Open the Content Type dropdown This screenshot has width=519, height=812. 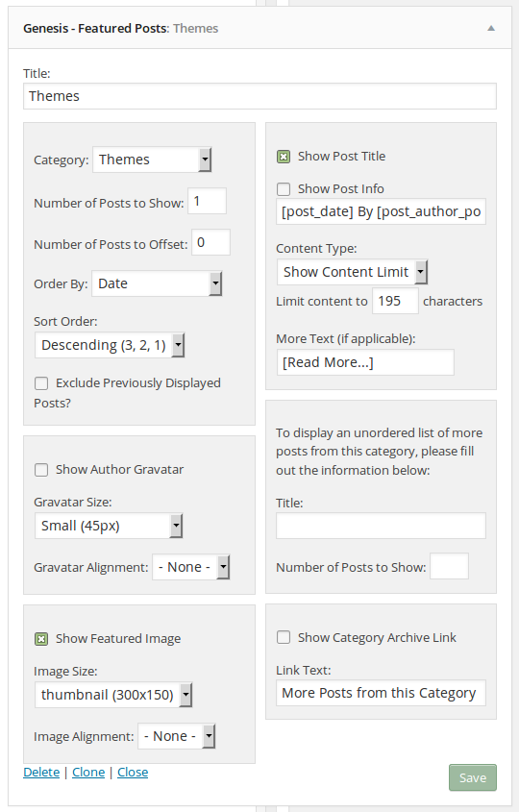pyautogui.click(x=352, y=272)
